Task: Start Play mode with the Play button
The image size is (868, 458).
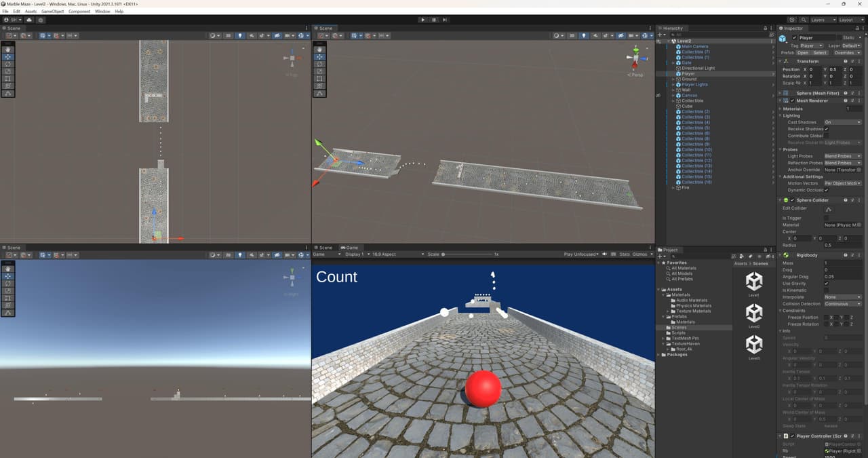Action: (423, 20)
